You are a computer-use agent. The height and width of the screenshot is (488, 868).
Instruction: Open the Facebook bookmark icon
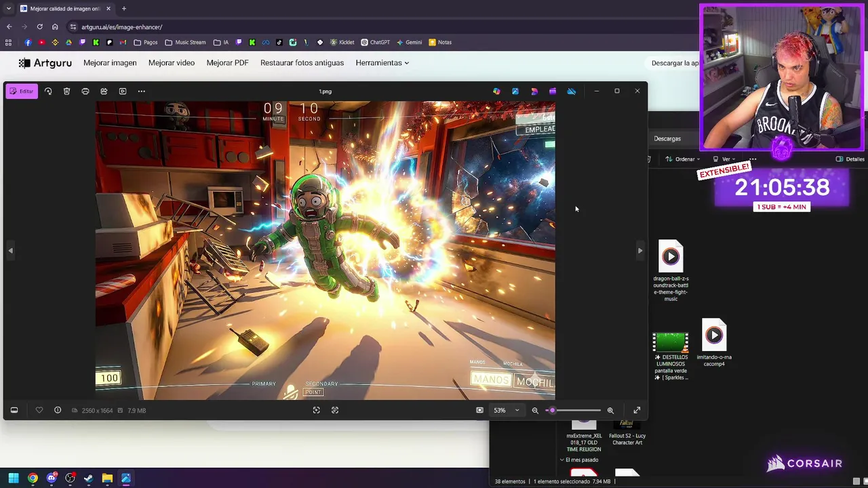coord(28,42)
